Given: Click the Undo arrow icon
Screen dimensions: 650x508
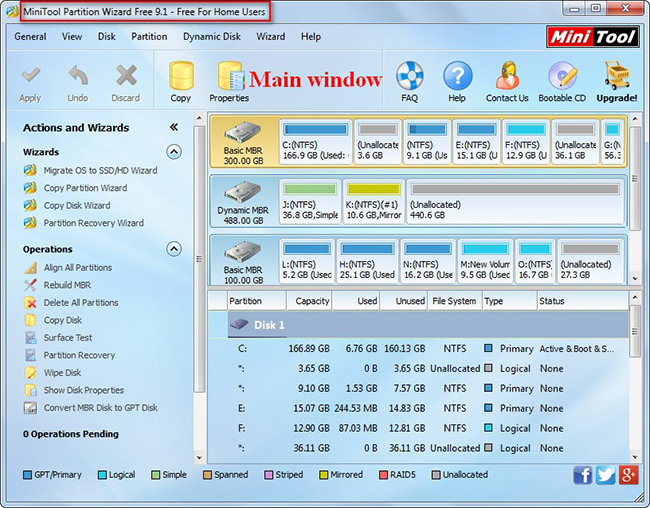Looking at the screenshot, I should point(78,76).
